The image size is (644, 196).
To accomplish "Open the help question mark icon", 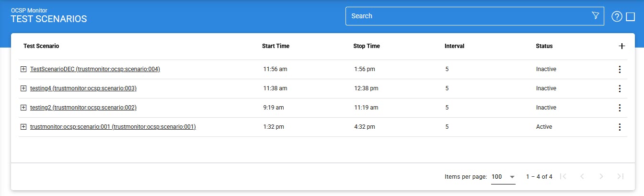I will click(617, 17).
